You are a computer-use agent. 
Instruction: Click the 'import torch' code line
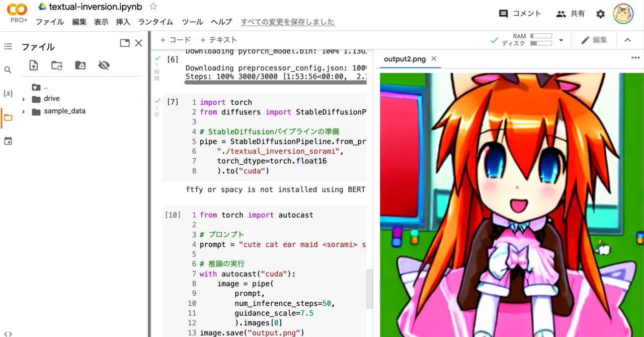226,102
